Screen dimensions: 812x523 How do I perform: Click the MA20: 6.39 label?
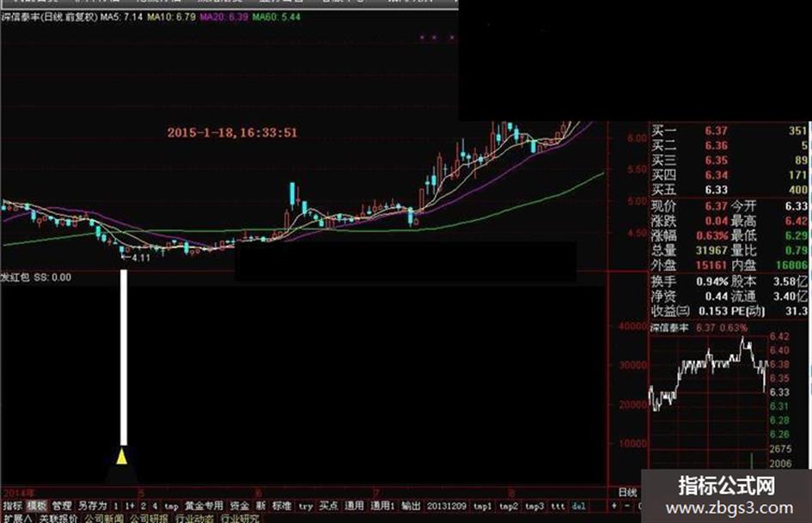pos(223,17)
